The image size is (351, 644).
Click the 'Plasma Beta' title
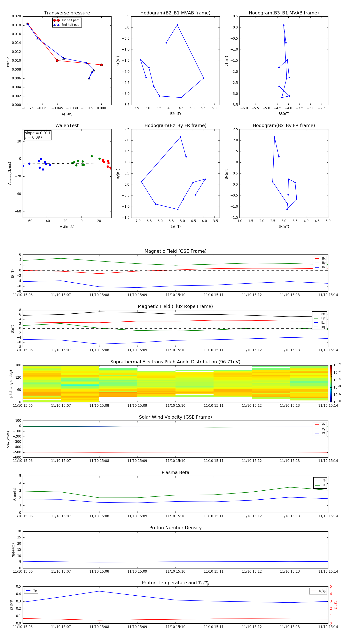(x=175, y=472)
